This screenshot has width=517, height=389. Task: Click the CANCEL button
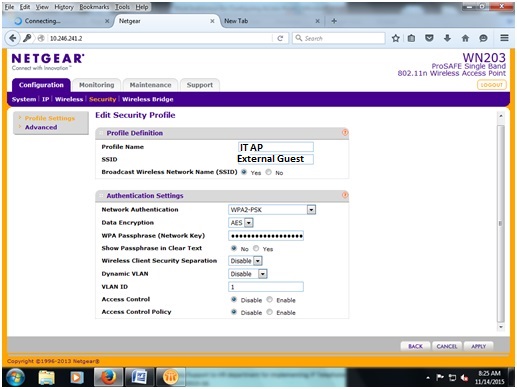(447, 346)
